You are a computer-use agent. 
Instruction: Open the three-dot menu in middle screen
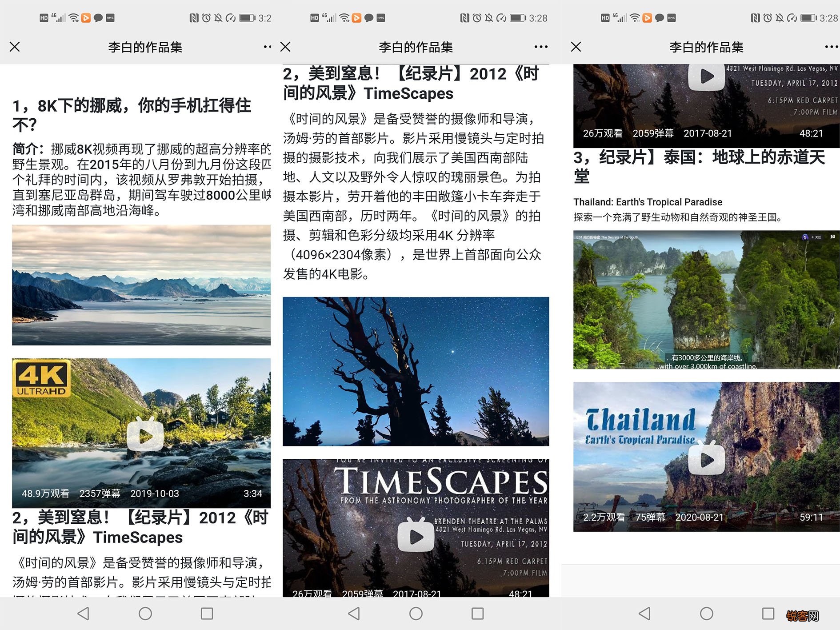click(540, 47)
